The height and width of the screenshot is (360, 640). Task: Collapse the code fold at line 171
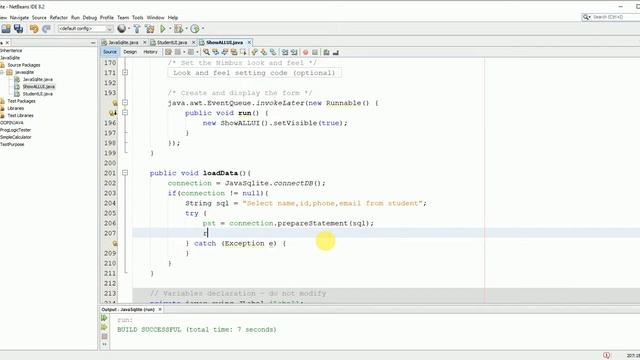point(125,73)
